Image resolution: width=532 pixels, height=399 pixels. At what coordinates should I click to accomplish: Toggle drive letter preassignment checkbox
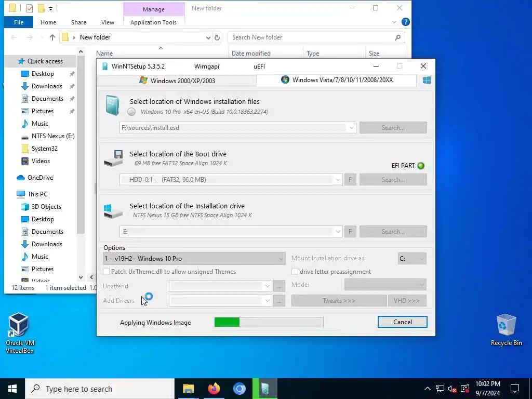tap(295, 271)
